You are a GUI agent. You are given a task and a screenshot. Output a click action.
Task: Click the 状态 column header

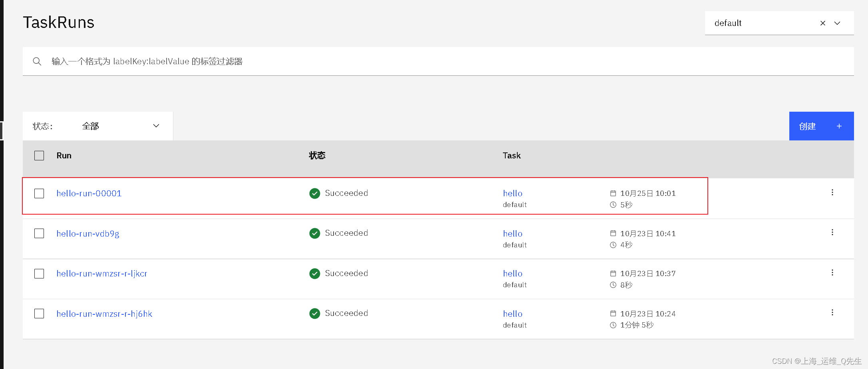(317, 156)
